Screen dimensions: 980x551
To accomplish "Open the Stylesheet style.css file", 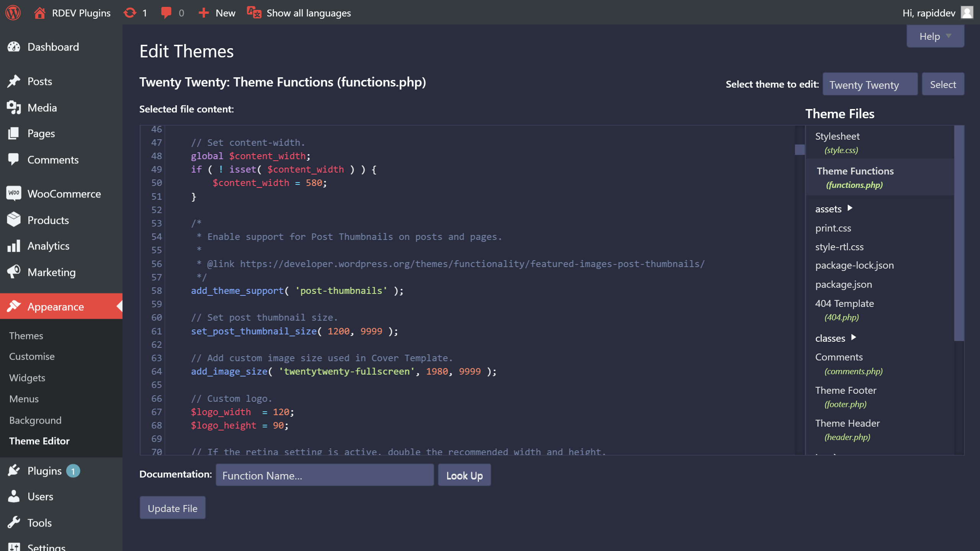I will coord(837,143).
